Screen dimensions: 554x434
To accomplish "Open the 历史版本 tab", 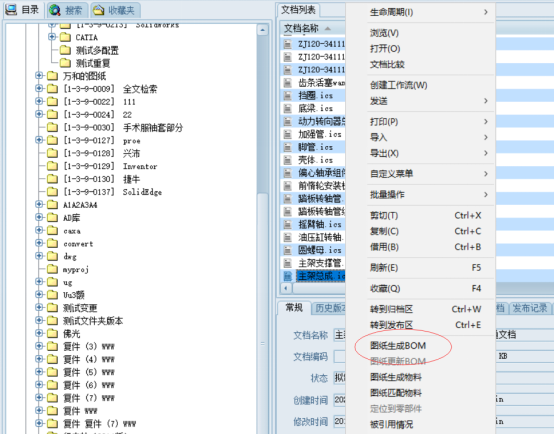I will tap(329, 308).
